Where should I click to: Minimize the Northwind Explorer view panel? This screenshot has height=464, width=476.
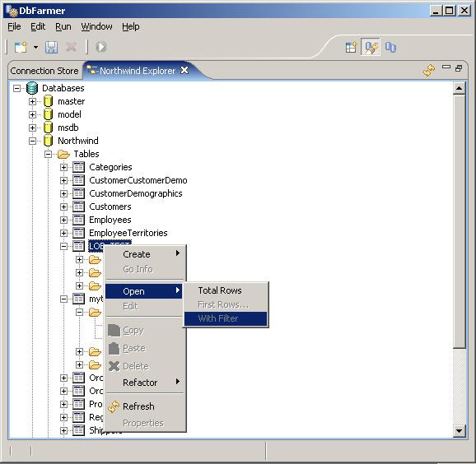(x=446, y=67)
